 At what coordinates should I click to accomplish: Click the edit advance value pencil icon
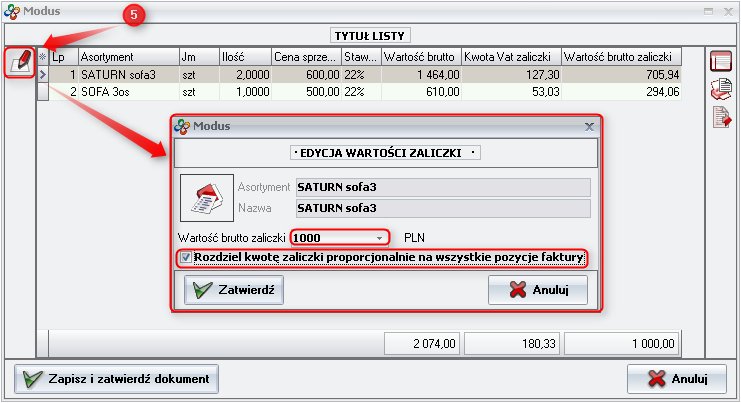coord(20,62)
